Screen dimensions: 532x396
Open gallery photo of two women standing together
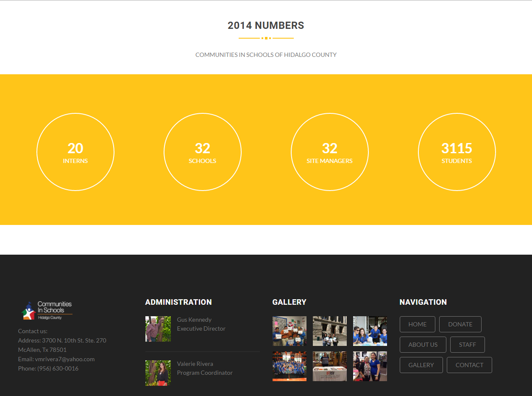tap(370, 366)
